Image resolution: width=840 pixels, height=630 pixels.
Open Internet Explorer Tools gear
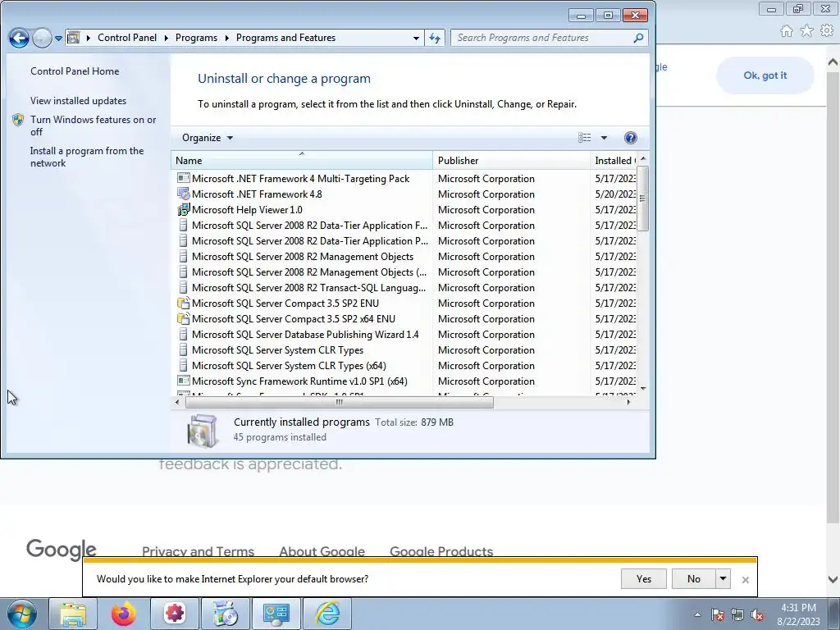[x=827, y=31]
